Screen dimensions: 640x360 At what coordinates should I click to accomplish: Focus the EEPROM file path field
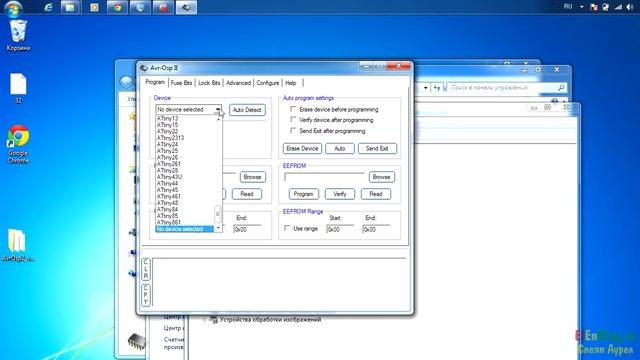click(324, 177)
